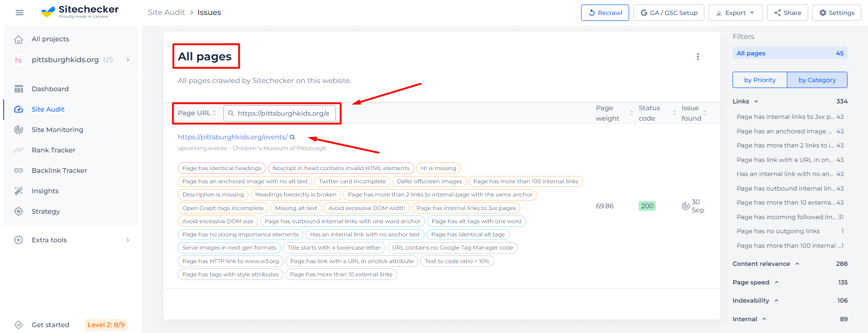Expand the pittsburghkids.org project chevron

coord(128,60)
